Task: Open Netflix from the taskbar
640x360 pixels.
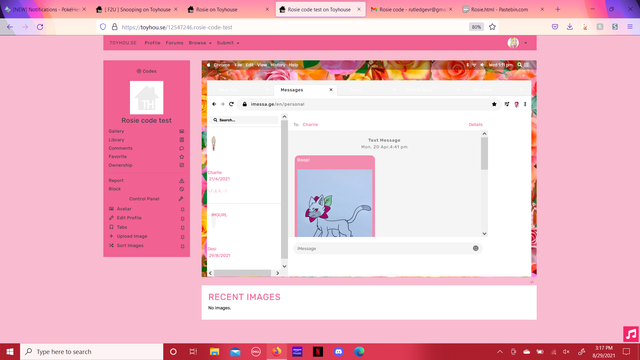Action: coord(318,351)
